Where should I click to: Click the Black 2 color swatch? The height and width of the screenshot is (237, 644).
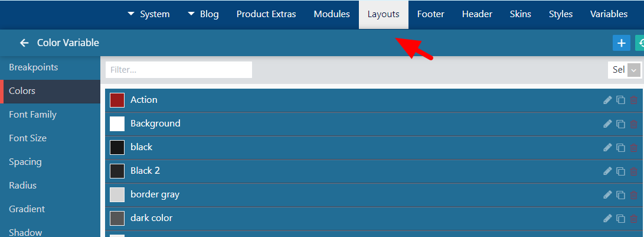[117, 171]
